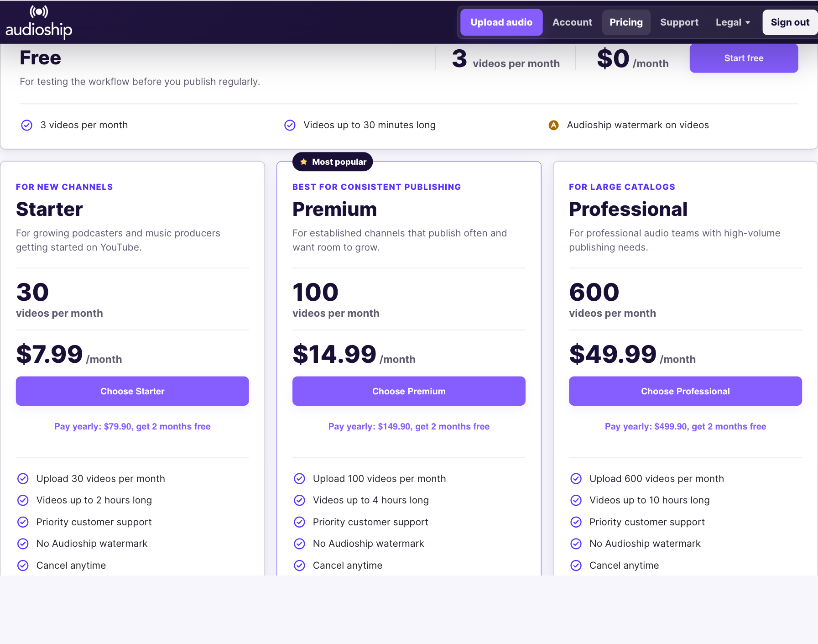Click 'Audioship watermark on videos' text
The width and height of the screenshot is (818, 644).
pos(638,125)
